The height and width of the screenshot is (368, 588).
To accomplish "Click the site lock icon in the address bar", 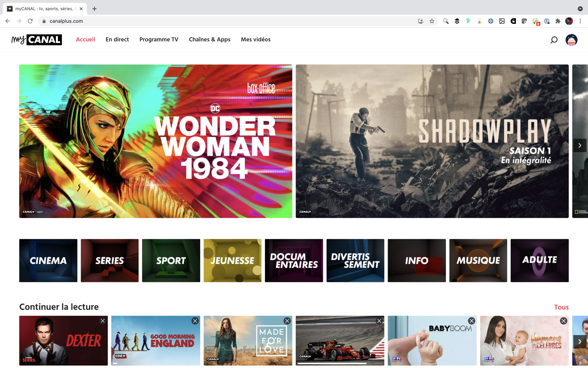I will point(44,21).
